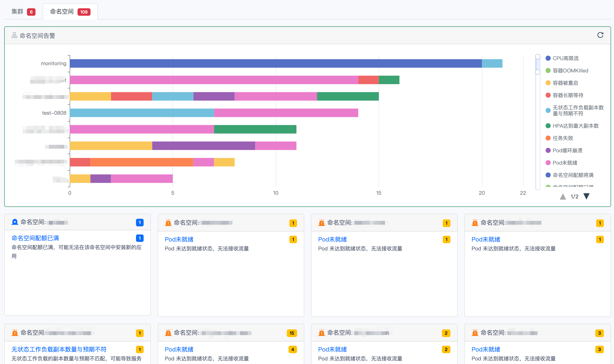Click the yellow 15 count badge on namespace card
The height and width of the screenshot is (364, 614).
pos(291,333)
